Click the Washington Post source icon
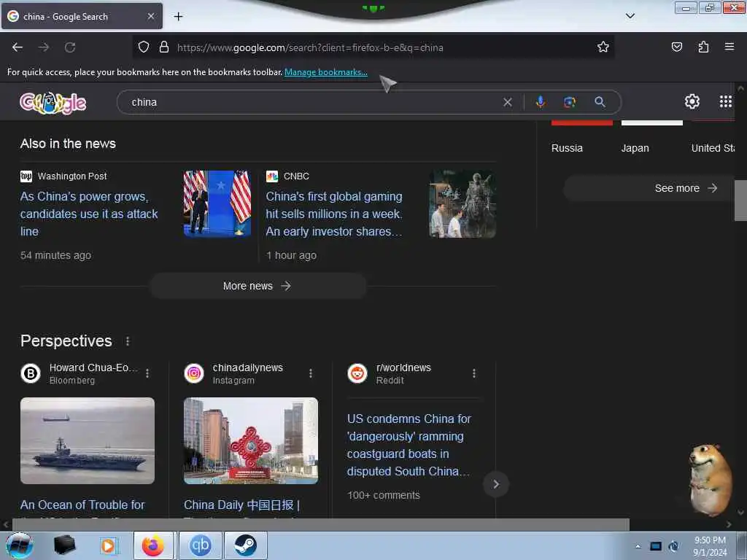This screenshot has width=747, height=560. click(26, 176)
